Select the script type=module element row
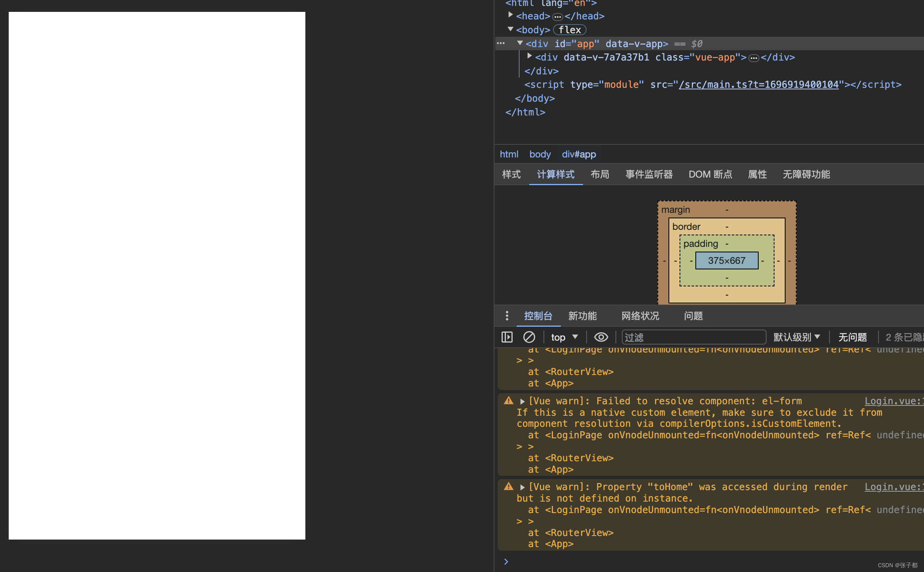Viewport: 924px width, 572px height. [713, 85]
